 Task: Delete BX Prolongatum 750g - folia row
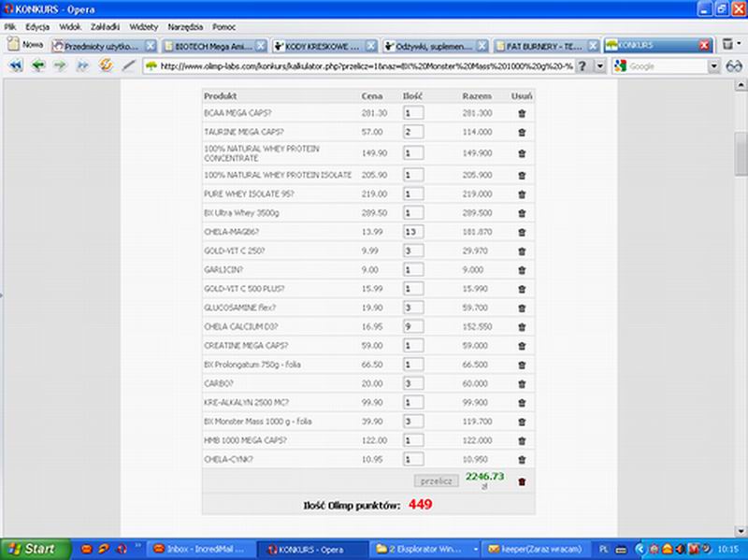click(x=522, y=365)
